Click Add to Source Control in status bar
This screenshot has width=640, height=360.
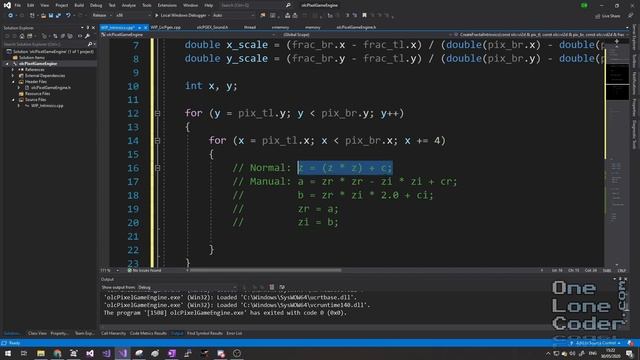pos(595,343)
